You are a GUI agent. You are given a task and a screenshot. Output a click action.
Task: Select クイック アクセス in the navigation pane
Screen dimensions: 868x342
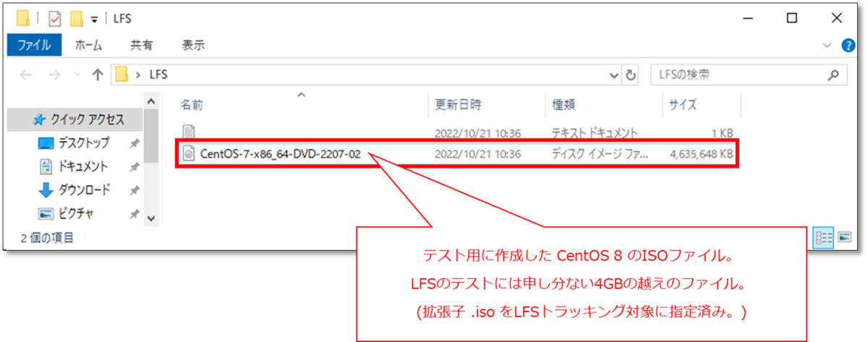[88, 119]
